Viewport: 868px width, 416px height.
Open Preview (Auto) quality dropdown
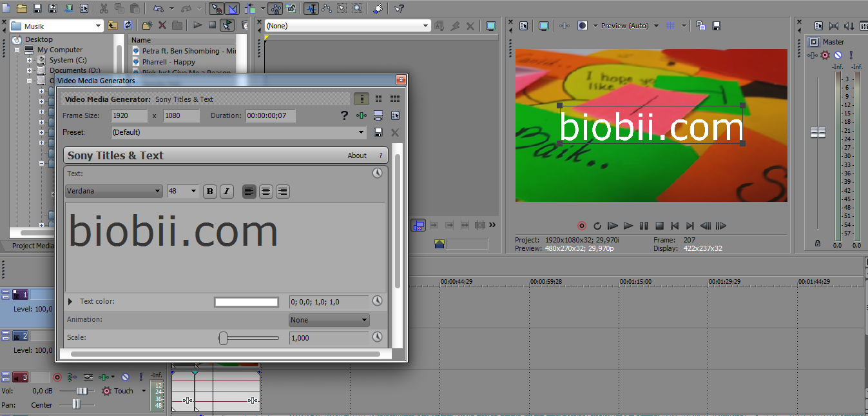pos(656,26)
